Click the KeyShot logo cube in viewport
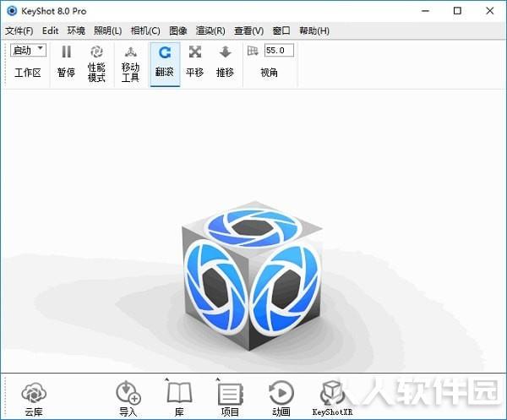507x420 pixels. click(253, 275)
